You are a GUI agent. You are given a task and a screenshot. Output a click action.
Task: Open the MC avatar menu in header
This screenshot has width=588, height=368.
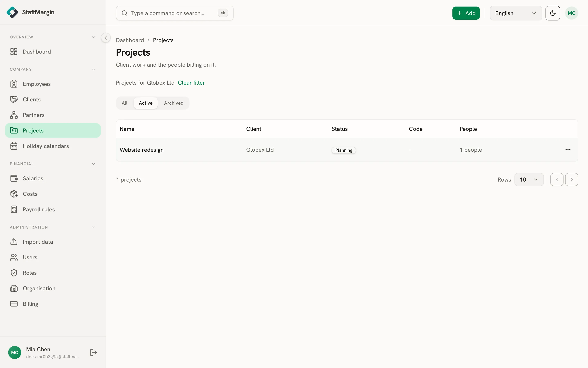tap(571, 13)
